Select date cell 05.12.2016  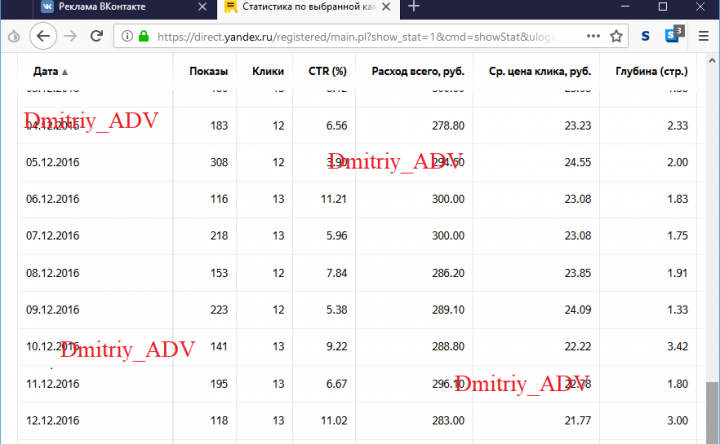point(52,163)
